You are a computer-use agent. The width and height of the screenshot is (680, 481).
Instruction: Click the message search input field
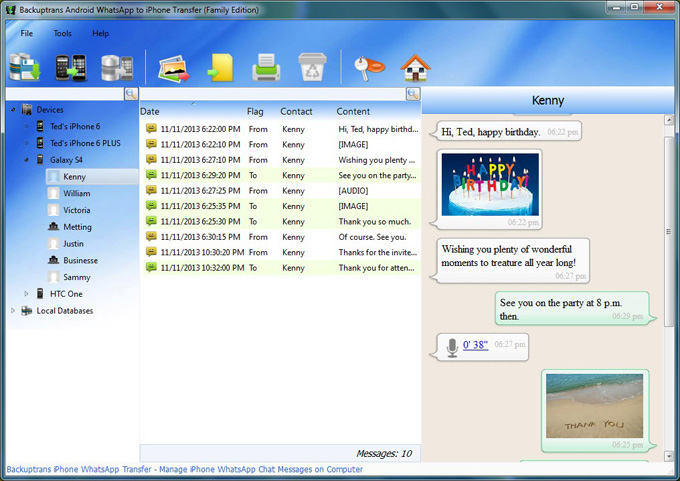tap(273, 94)
